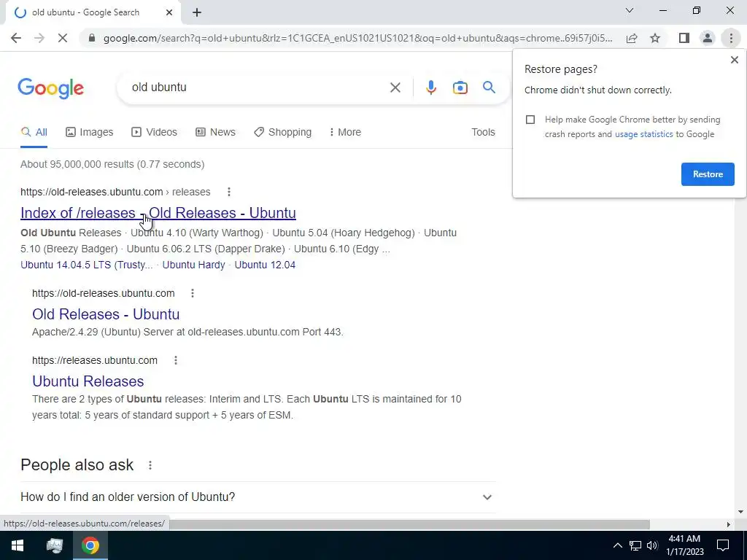The height and width of the screenshot is (560, 747).
Task: Clear the search box text
Action: coord(395,87)
